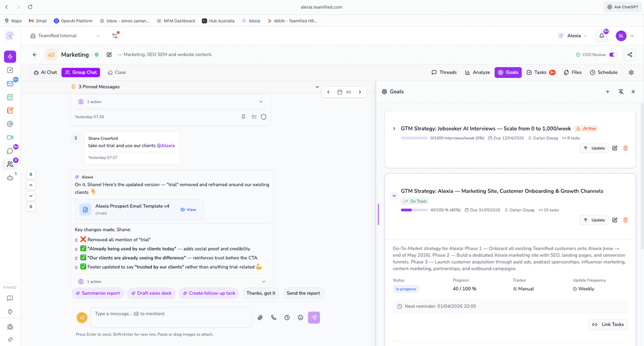Click the Link Tasks button
This screenshot has width=644, height=346.
pos(608,325)
